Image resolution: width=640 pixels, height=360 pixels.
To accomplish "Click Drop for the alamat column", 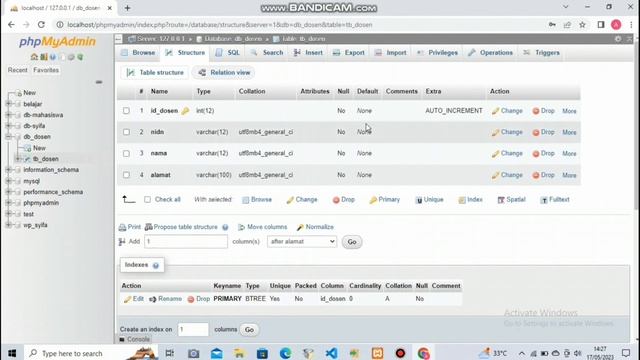I will click(x=544, y=175).
